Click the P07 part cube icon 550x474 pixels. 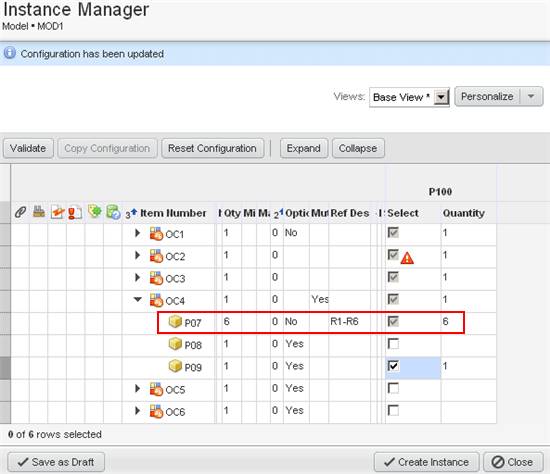(175, 322)
